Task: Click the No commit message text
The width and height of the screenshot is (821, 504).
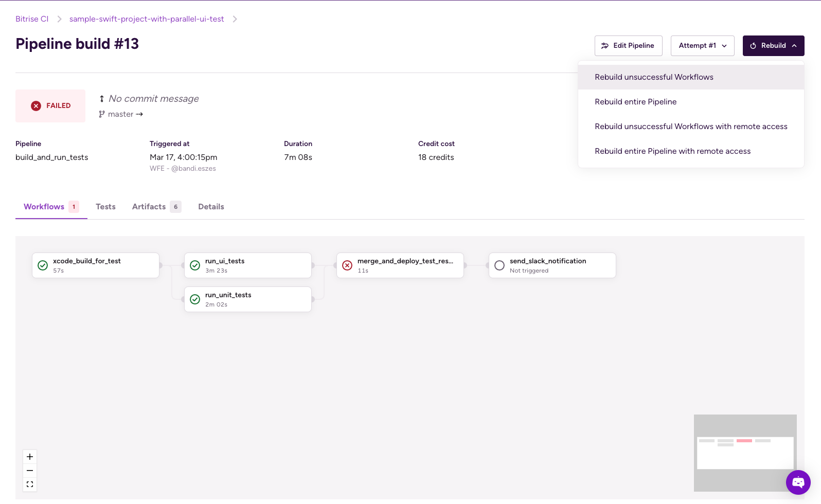Action: coord(154,99)
